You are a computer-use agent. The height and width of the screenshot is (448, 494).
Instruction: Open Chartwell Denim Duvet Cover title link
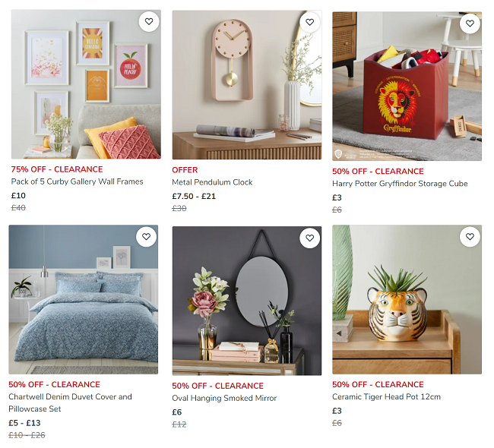[70, 402]
